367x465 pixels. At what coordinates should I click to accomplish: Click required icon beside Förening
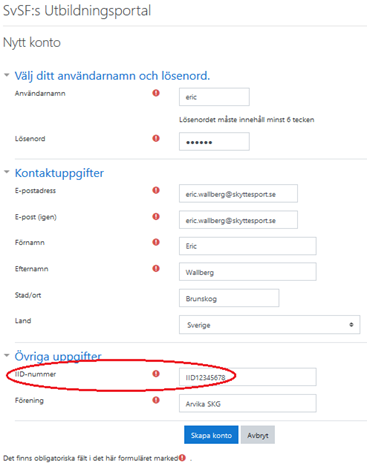point(156,400)
